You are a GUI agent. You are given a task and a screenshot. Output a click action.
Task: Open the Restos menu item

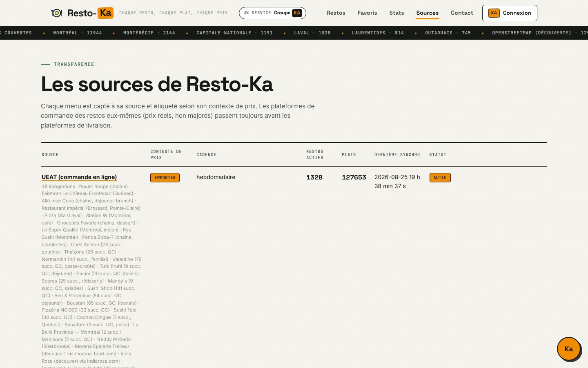tap(336, 13)
